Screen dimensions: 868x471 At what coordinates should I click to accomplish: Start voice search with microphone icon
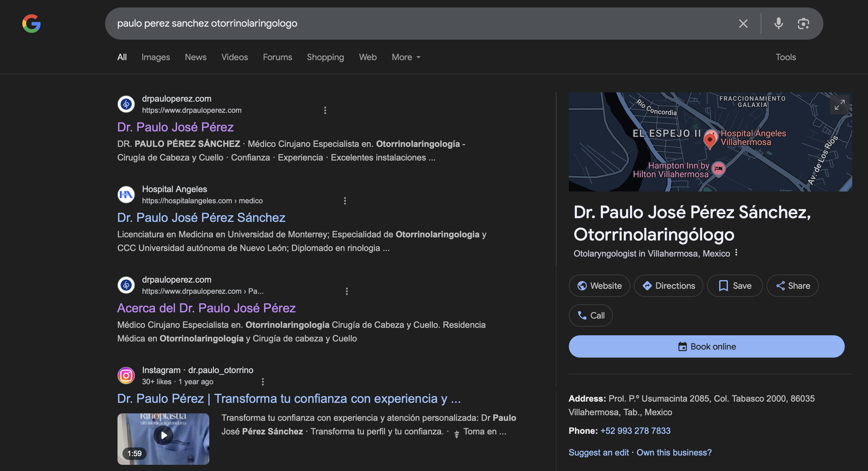point(778,24)
